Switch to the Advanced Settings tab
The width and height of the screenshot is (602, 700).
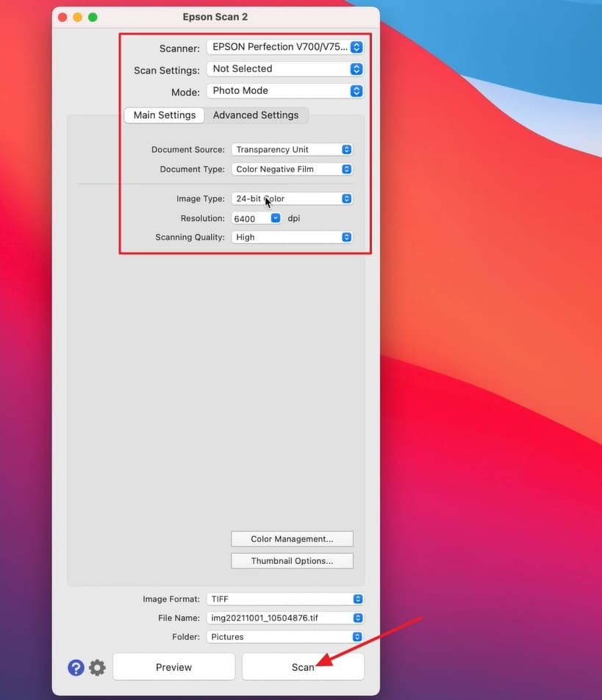point(256,115)
